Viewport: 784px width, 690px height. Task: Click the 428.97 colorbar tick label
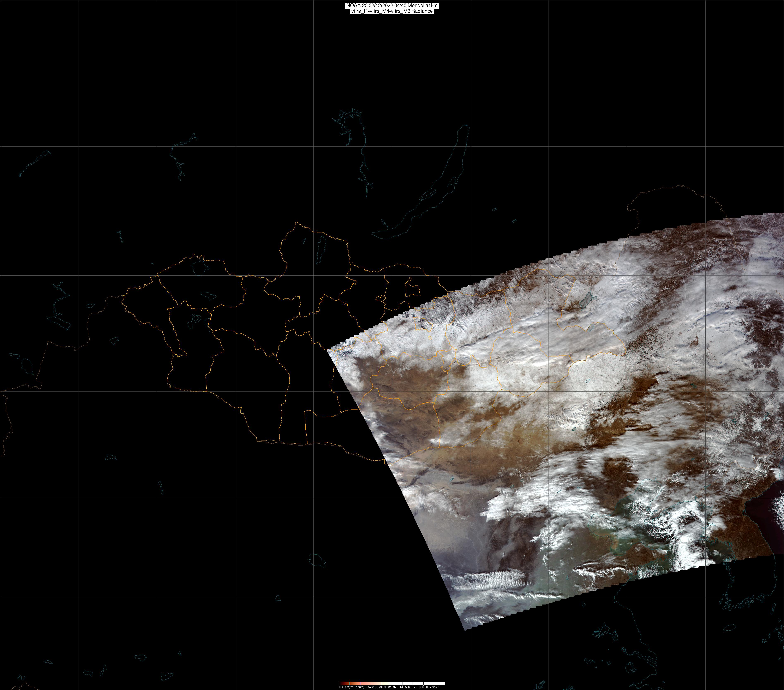(x=392, y=687)
